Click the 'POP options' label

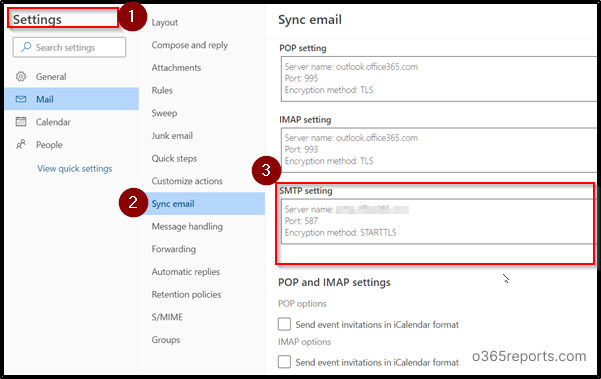302,304
